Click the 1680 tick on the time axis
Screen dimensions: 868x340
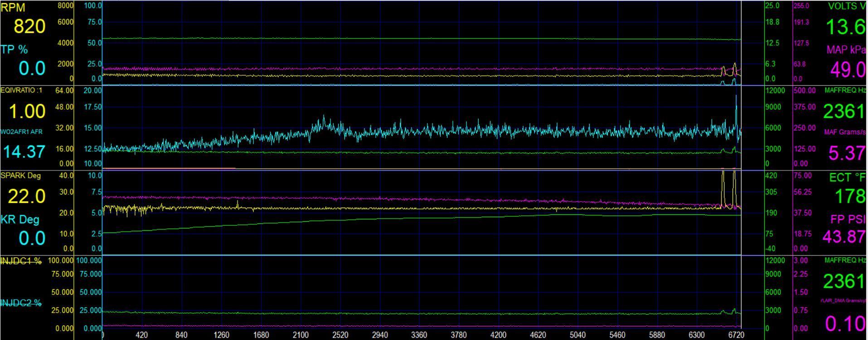pyautogui.click(x=261, y=335)
